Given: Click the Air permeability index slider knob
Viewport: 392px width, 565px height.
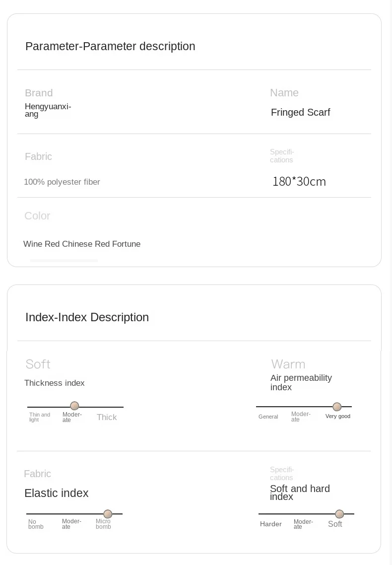Looking at the screenshot, I should (x=337, y=407).
